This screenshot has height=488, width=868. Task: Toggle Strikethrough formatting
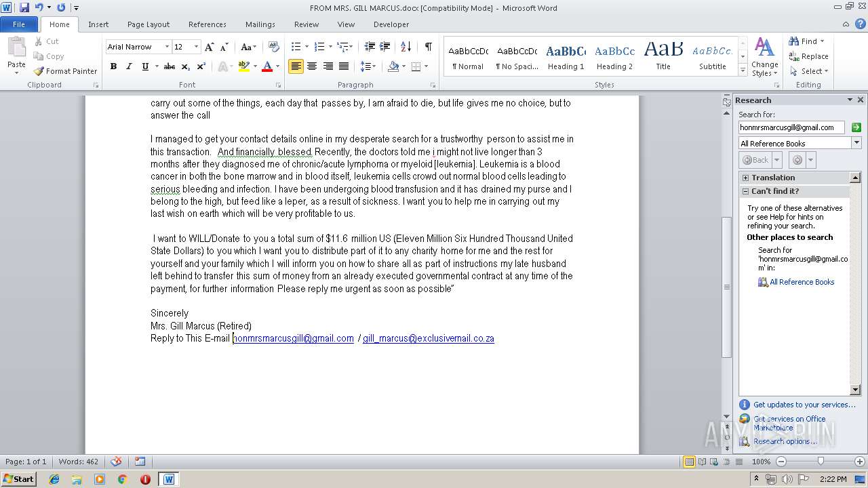(170, 66)
